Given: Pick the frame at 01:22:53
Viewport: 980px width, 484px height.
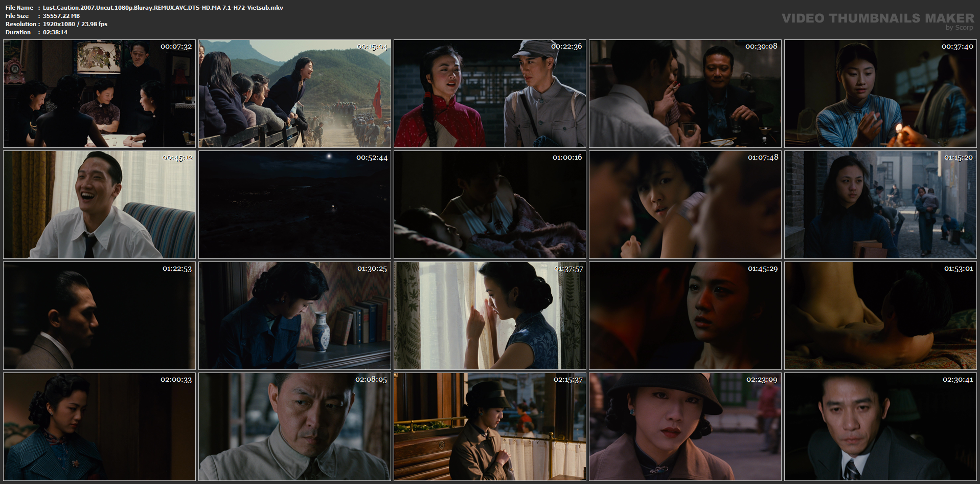Looking at the screenshot, I should [x=99, y=316].
